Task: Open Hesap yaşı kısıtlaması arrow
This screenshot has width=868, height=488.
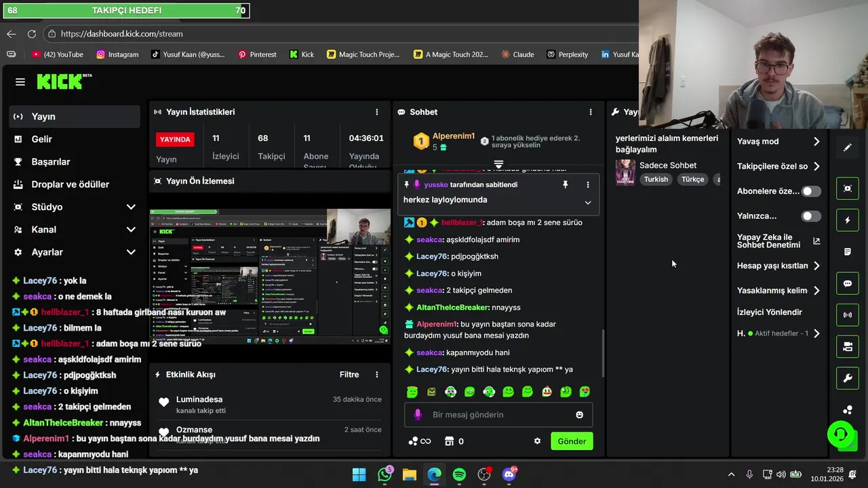Action: pyautogui.click(x=816, y=266)
